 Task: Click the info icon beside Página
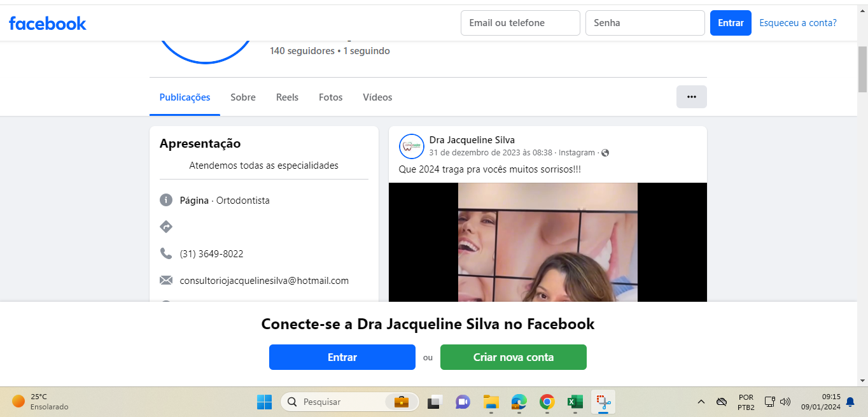coord(166,200)
